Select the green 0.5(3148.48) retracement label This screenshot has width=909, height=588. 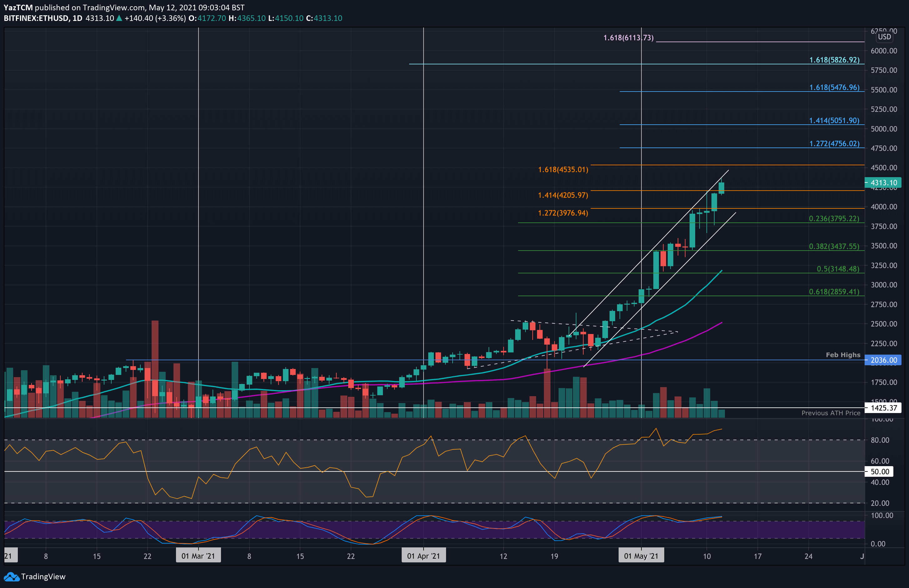click(838, 269)
